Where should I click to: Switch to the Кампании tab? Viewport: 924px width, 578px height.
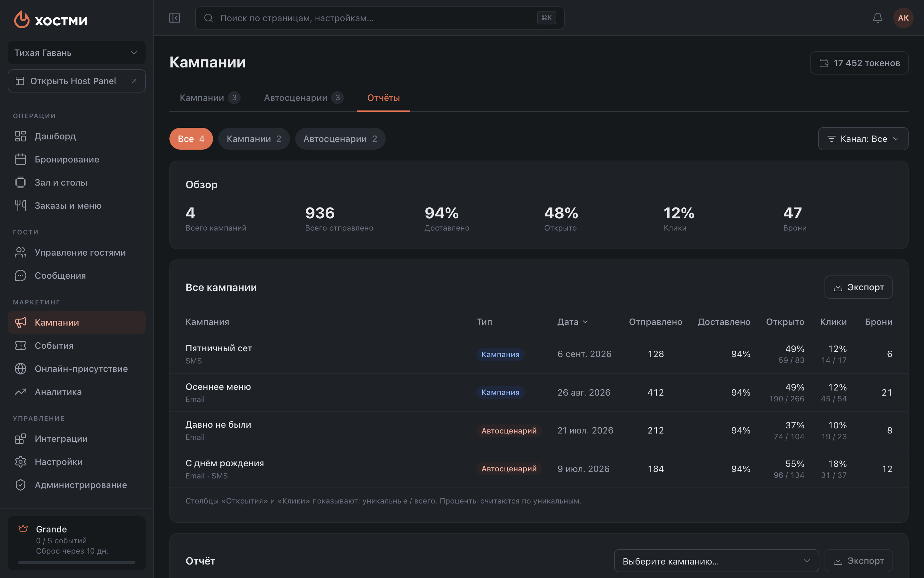[x=210, y=98]
